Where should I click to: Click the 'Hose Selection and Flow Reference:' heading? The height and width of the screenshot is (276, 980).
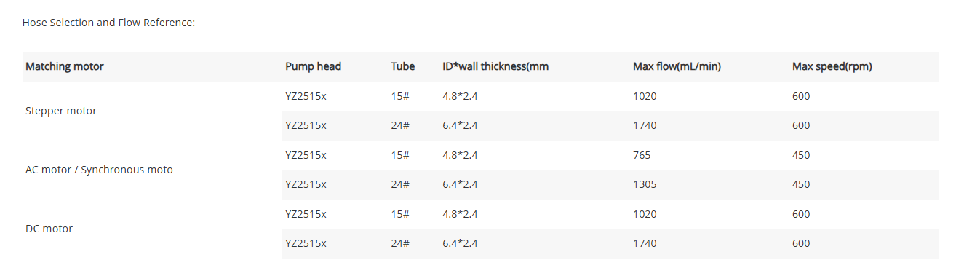(x=108, y=23)
